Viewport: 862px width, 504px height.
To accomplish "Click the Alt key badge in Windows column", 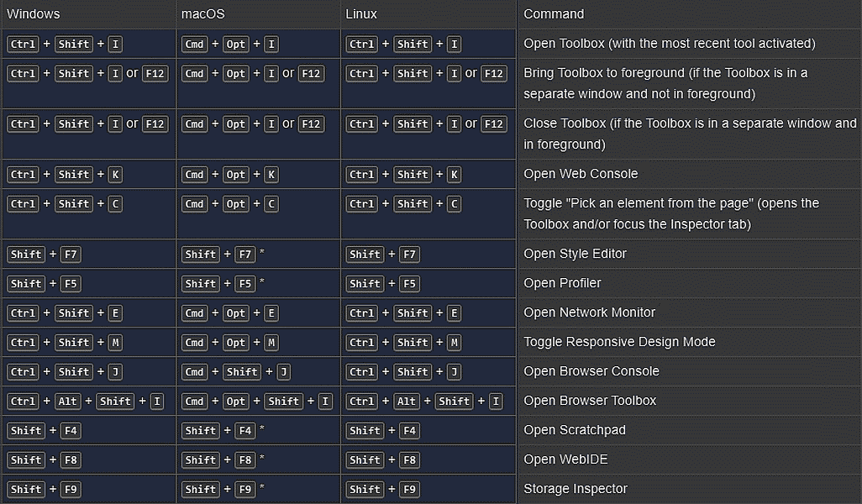I will 68,402.
